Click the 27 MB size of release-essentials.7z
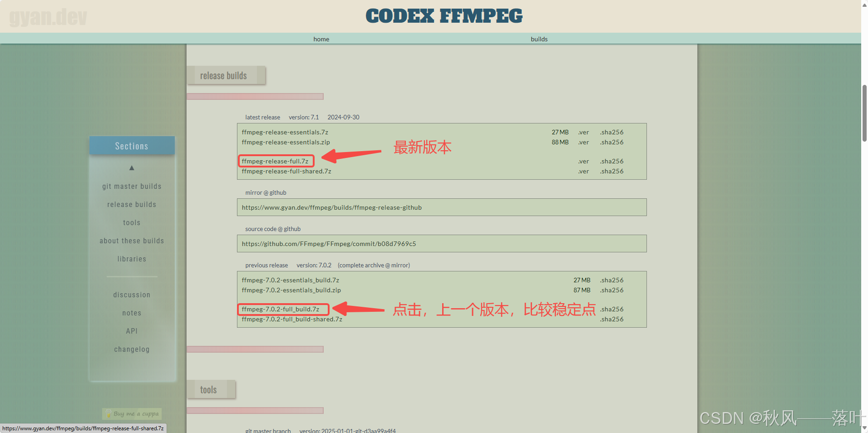Viewport: 868px width, 433px height. (x=560, y=132)
